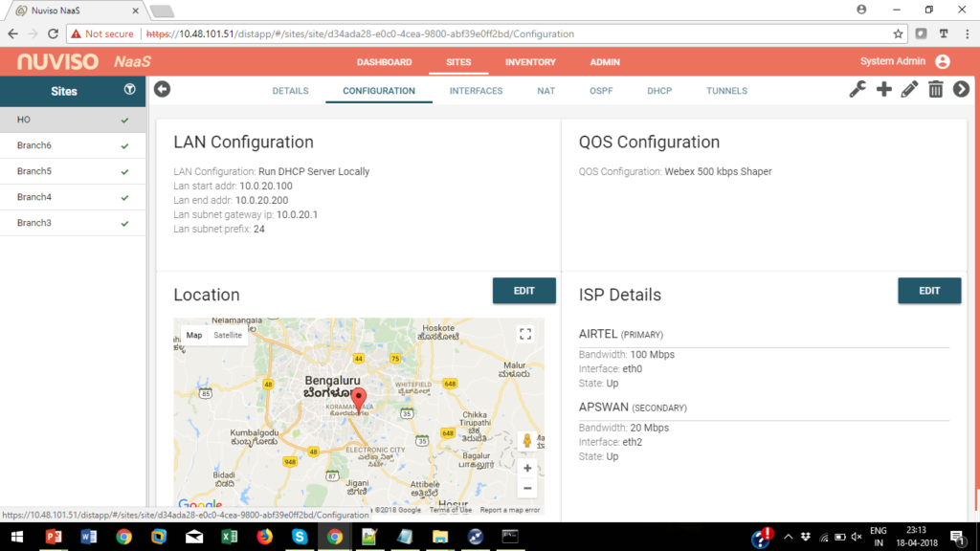980x551 pixels.
Task: Toggle map fullscreen view
Action: point(525,334)
